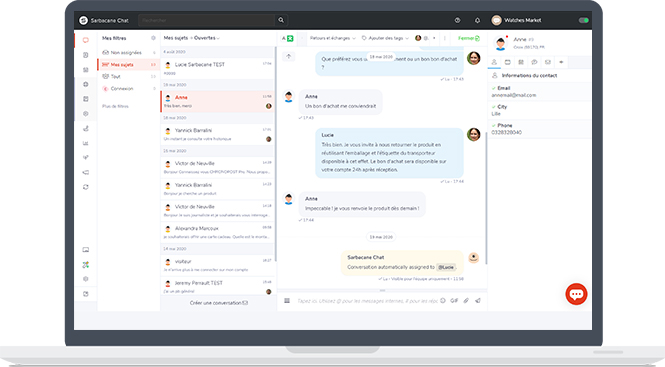Click Créer une conversation
The height and width of the screenshot is (367, 665).
(x=218, y=303)
